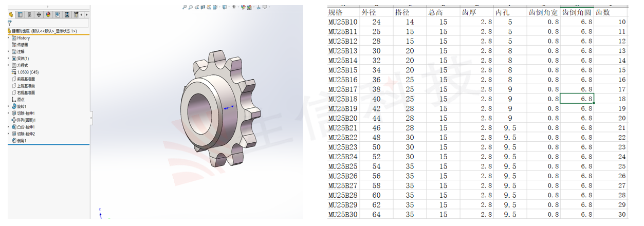This screenshot has width=644, height=226.
Task: Switch to the PropertyManager tab
Action: tap(20, 14)
